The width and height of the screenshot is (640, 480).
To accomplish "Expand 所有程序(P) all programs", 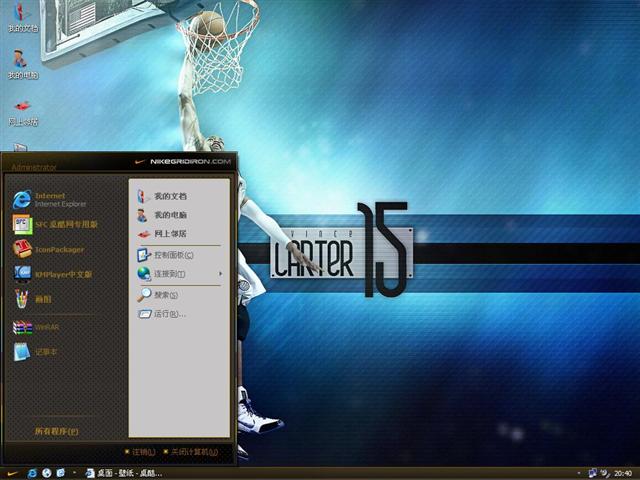I will (x=56, y=431).
